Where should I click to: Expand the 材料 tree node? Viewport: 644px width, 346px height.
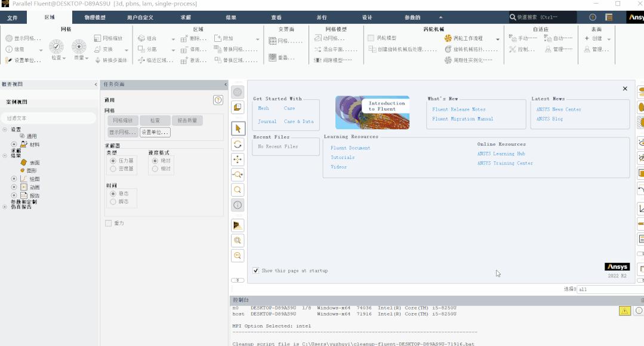point(14,145)
